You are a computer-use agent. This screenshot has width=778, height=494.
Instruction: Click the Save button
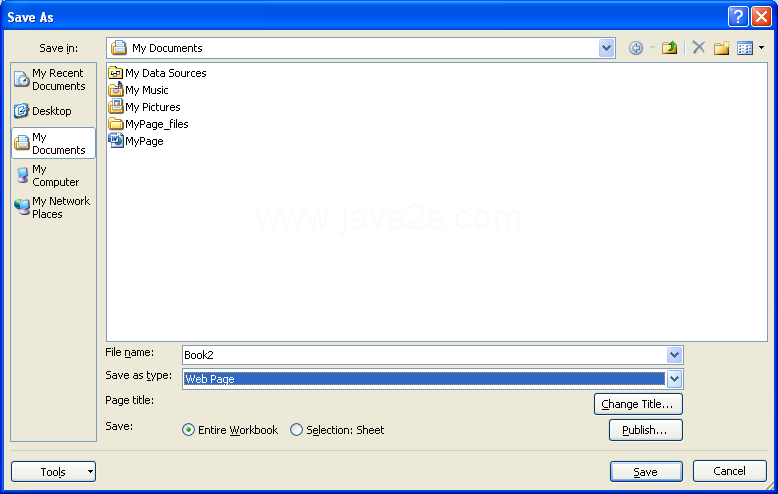pyautogui.click(x=646, y=472)
